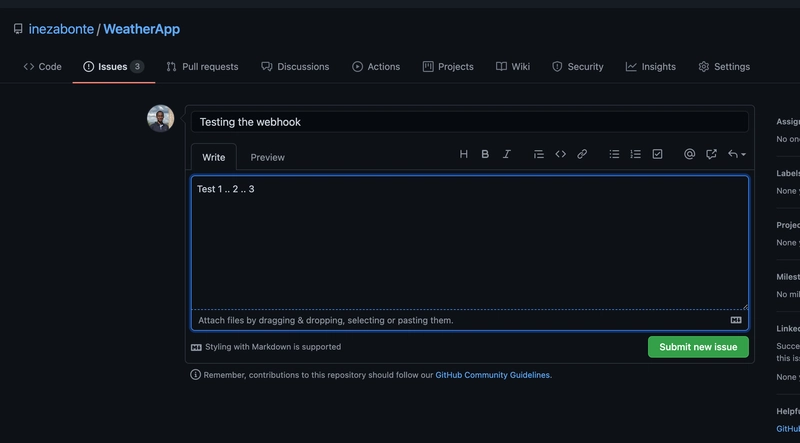Viewport: 800px width, 443px height.
Task: Reference an issue or pull request icon
Action: (711, 154)
